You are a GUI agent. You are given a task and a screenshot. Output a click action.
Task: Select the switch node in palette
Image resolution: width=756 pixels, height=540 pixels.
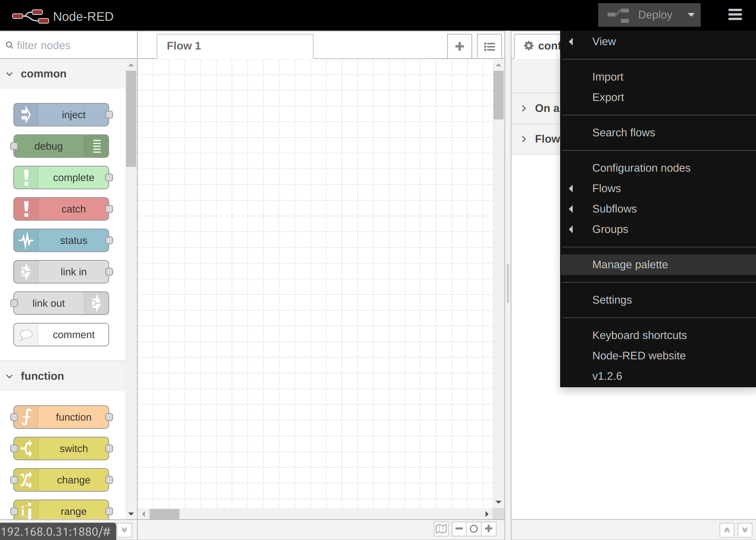(x=61, y=448)
